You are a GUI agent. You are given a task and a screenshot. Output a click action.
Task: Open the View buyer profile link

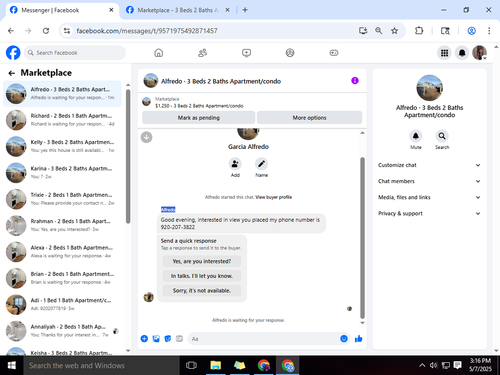(273, 197)
